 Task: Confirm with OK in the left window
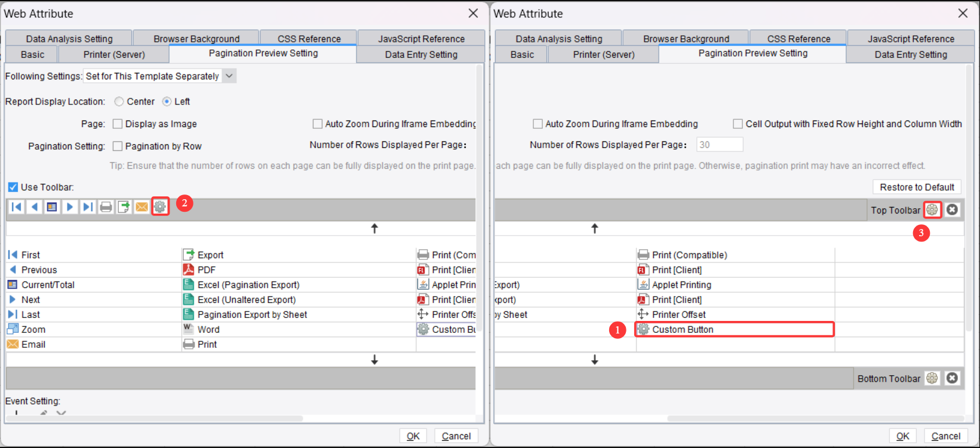[413, 436]
